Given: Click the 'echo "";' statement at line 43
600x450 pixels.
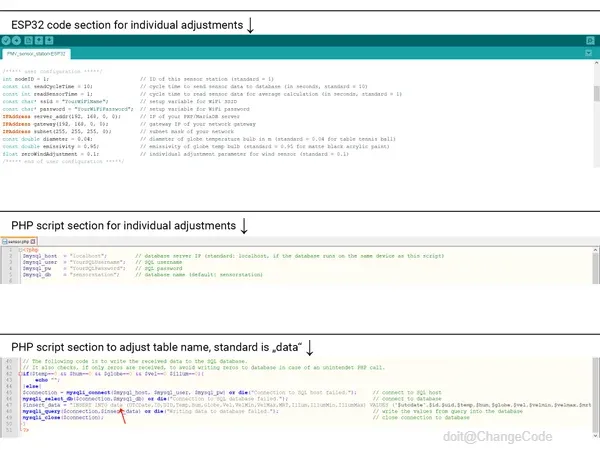Looking at the screenshot, I should tap(47, 380).
